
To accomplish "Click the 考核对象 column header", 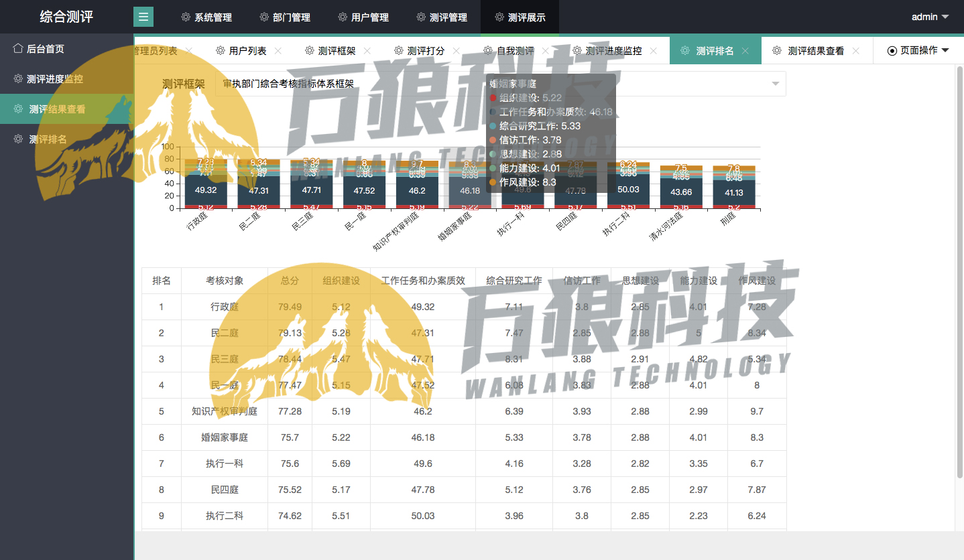I will (x=225, y=281).
